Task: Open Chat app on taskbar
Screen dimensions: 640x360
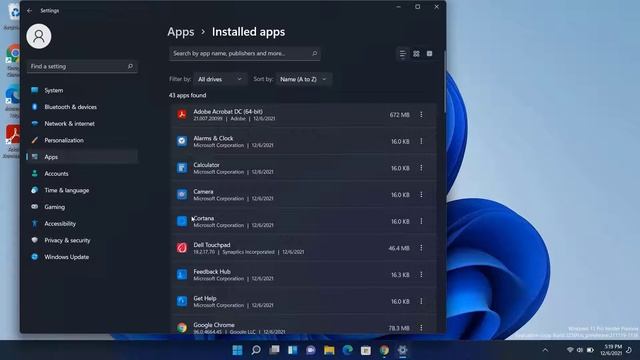Action: tap(311, 350)
